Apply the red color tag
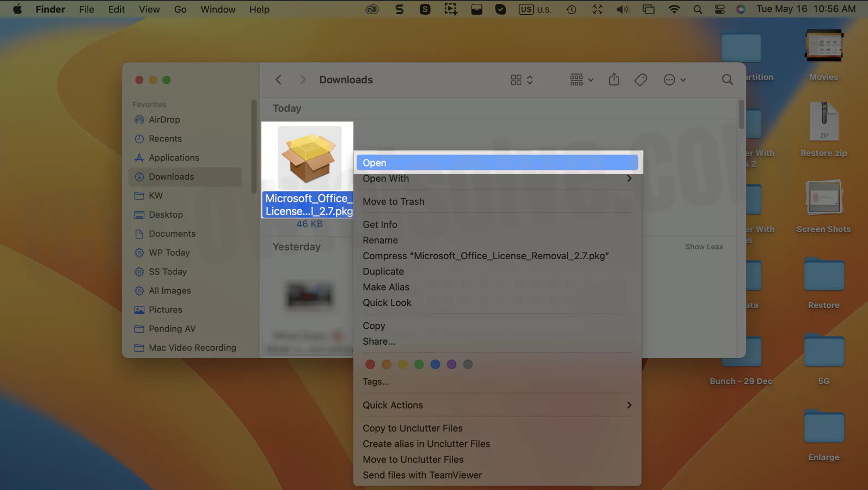The image size is (868, 490). coord(370,364)
